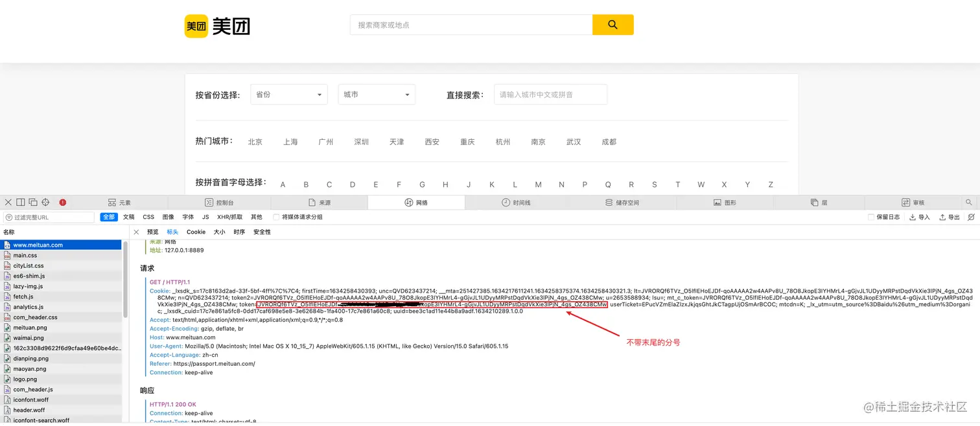Open the 来源 (Sources) tab
The width and height of the screenshot is (980, 426).
pyautogui.click(x=319, y=203)
